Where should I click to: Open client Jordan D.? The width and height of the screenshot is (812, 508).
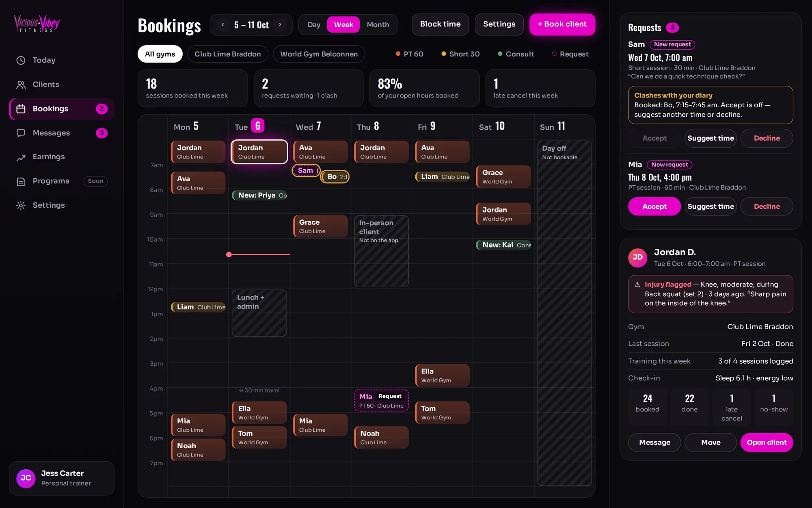pyautogui.click(x=767, y=443)
